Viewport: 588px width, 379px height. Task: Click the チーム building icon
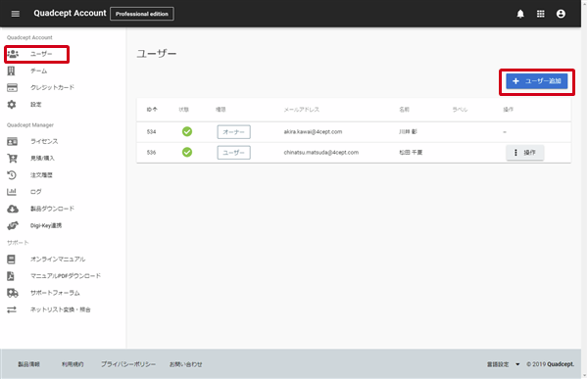[11, 71]
